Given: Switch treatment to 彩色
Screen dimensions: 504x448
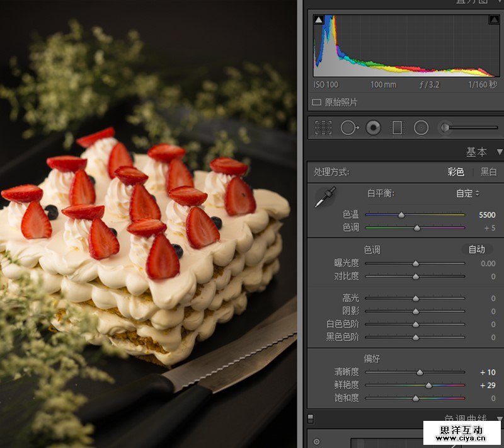Looking at the screenshot, I should (x=455, y=172).
